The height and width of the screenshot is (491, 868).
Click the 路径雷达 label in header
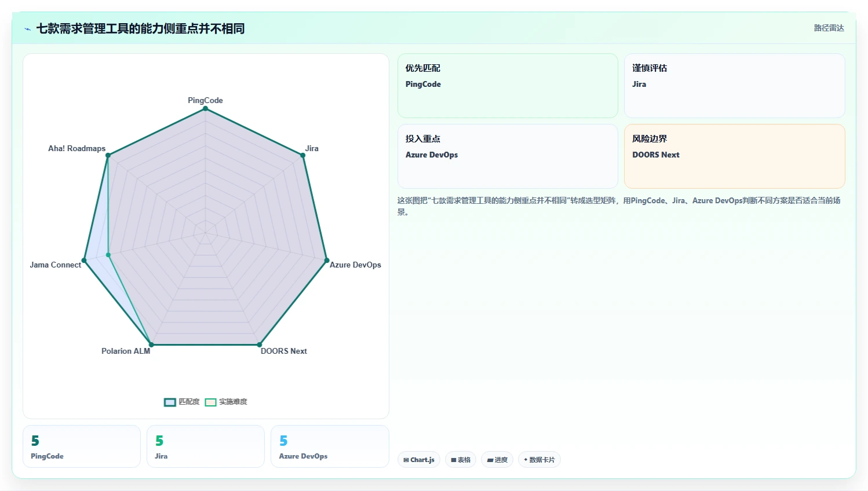tap(829, 28)
